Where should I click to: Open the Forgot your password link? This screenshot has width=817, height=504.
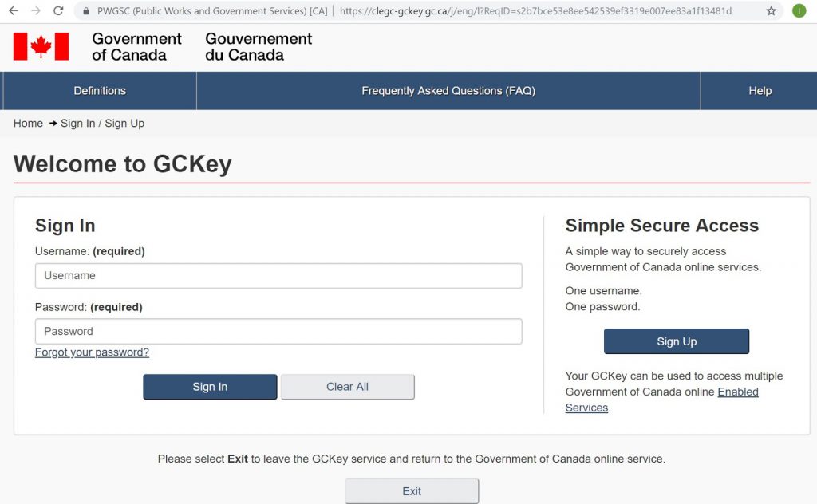click(x=92, y=352)
